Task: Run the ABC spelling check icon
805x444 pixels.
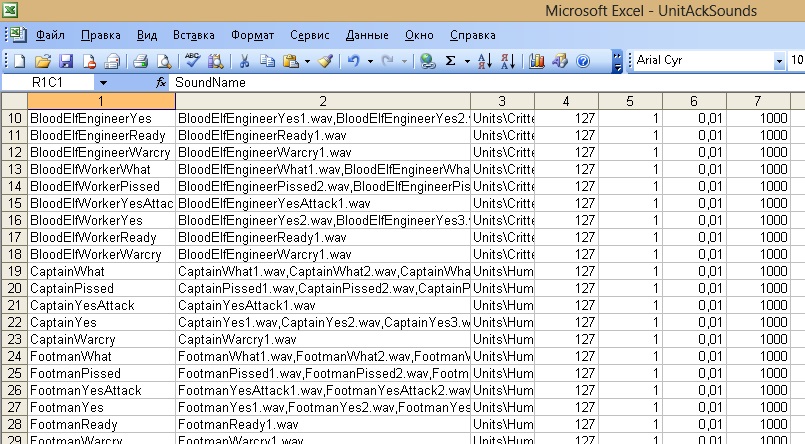Action: [x=193, y=61]
